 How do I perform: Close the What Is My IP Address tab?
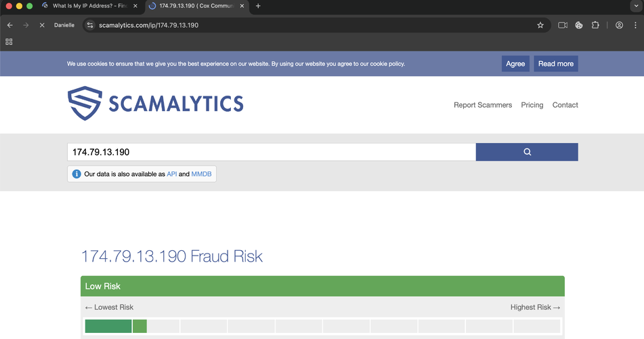tap(135, 5)
